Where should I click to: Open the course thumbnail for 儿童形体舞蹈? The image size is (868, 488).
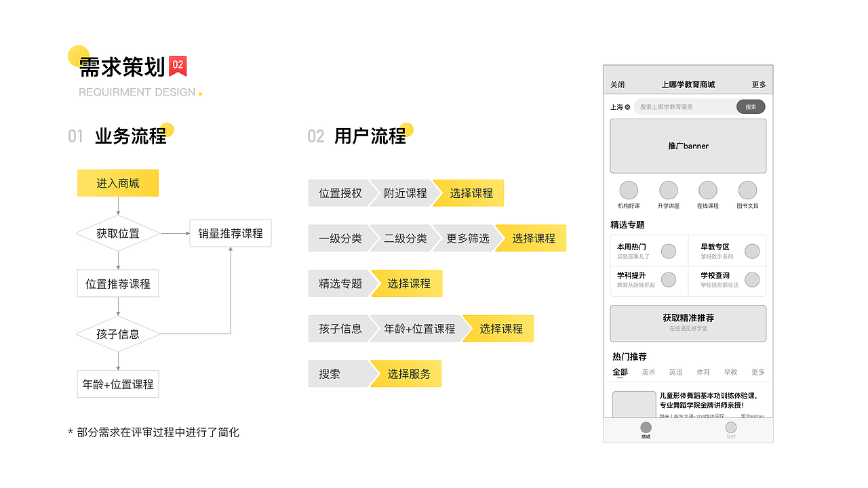[634, 405]
